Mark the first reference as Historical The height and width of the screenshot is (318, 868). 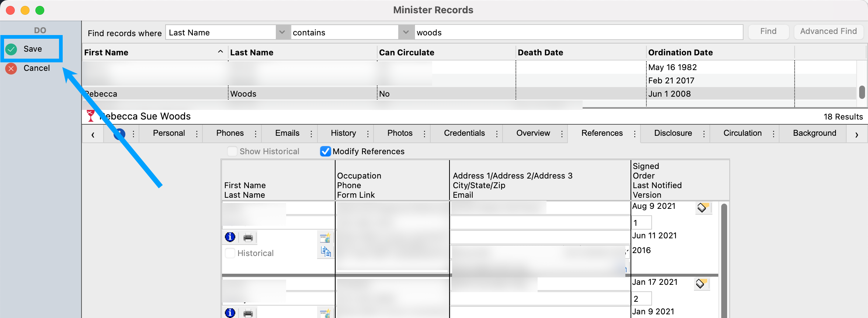[x=230, y=253]
